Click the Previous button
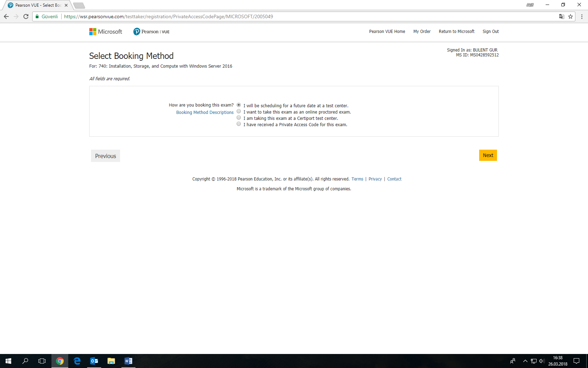Viewport: 588px width, 368px height. click(x=105, y=156)
